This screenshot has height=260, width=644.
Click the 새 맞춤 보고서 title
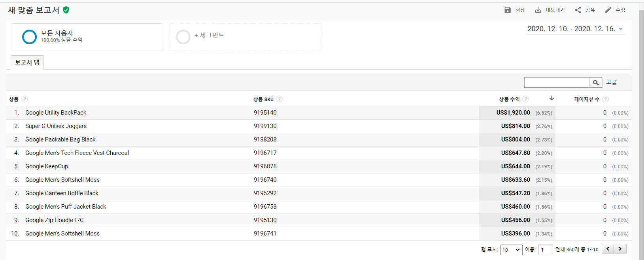pyautogui.click(x=34, y=10)
